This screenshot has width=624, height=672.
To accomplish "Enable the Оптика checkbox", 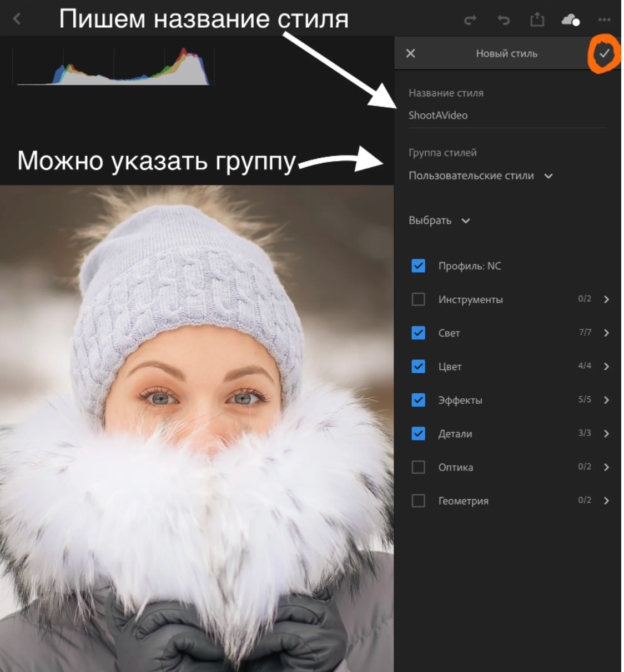I will tap(418, 467).
